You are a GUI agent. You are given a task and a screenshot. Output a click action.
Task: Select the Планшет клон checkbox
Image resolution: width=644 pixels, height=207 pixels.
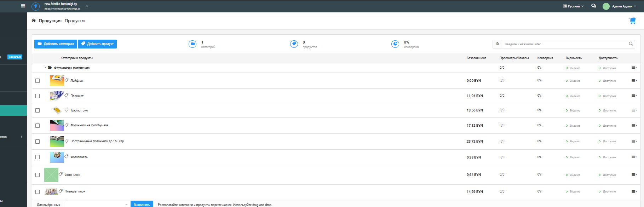click(x=38, y=192)
